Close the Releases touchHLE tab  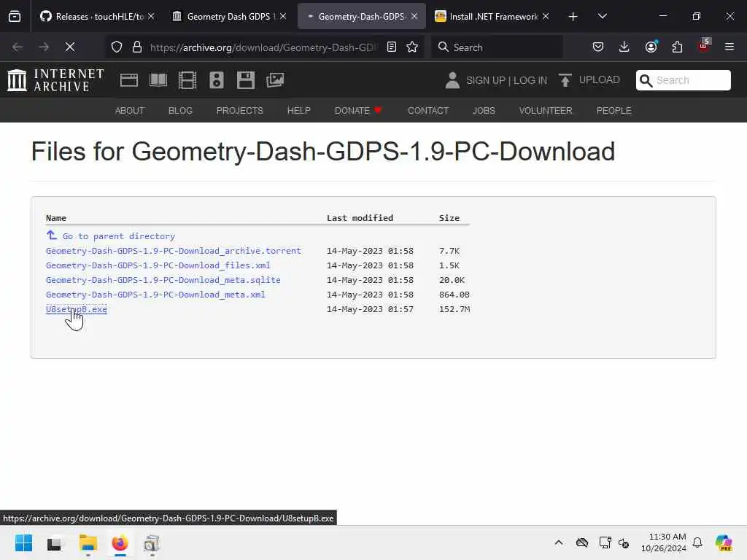coord(151,17)
